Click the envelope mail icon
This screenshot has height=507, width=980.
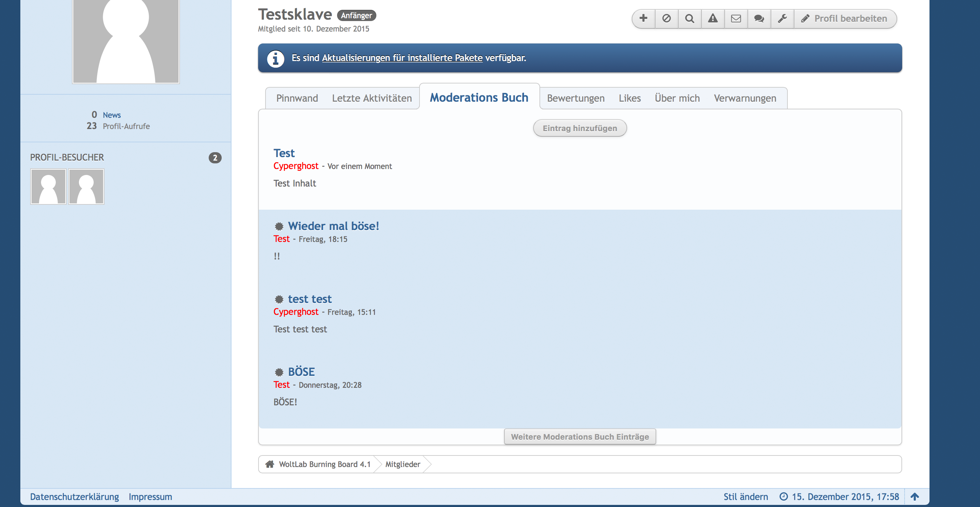click(736, 18)
